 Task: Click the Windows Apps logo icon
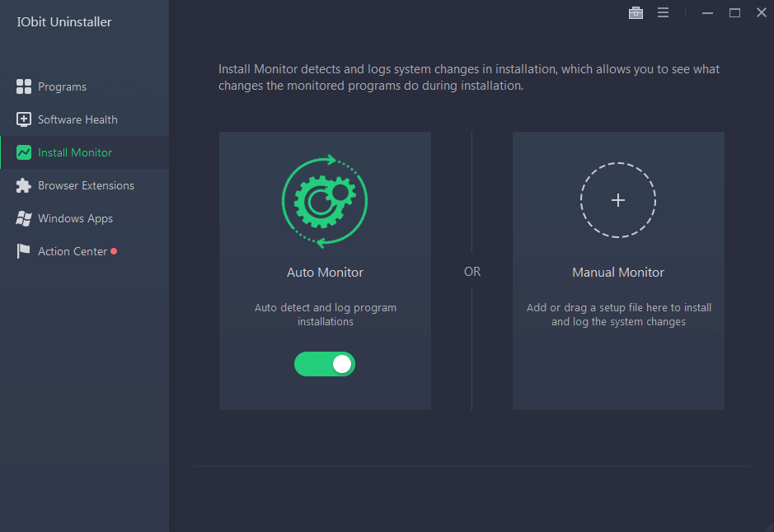[x=23, y=218]
